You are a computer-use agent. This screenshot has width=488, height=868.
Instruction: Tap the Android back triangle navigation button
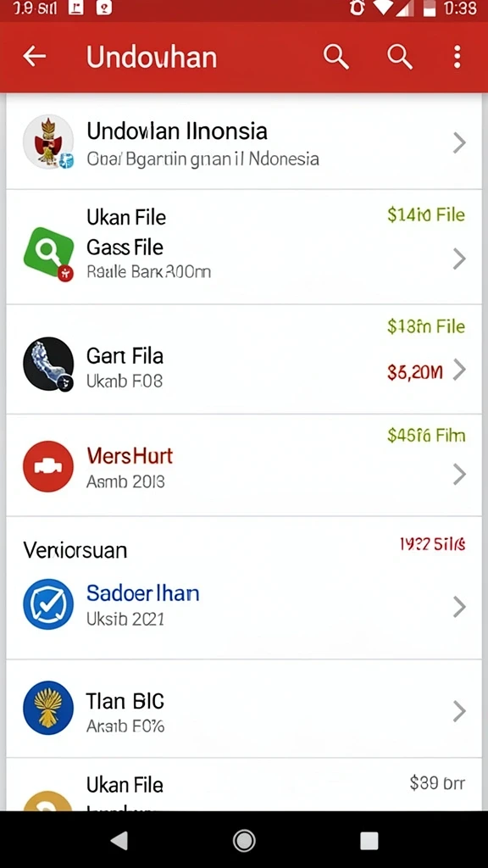point(119,840)
